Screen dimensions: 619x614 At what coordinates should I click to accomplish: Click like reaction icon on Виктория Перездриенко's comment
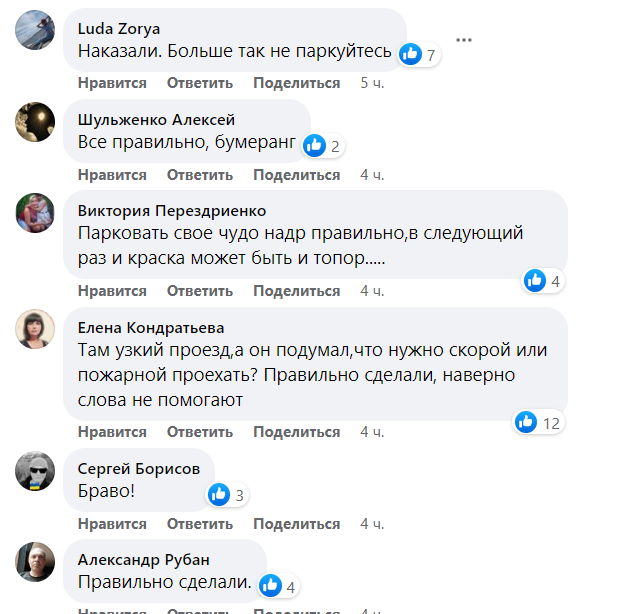tap(535, 281)
